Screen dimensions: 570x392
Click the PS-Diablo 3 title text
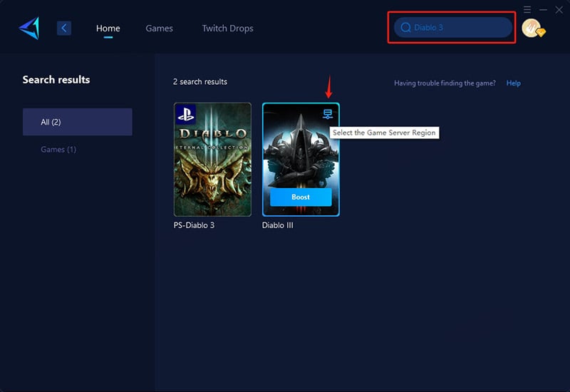(x=194, y=225)
